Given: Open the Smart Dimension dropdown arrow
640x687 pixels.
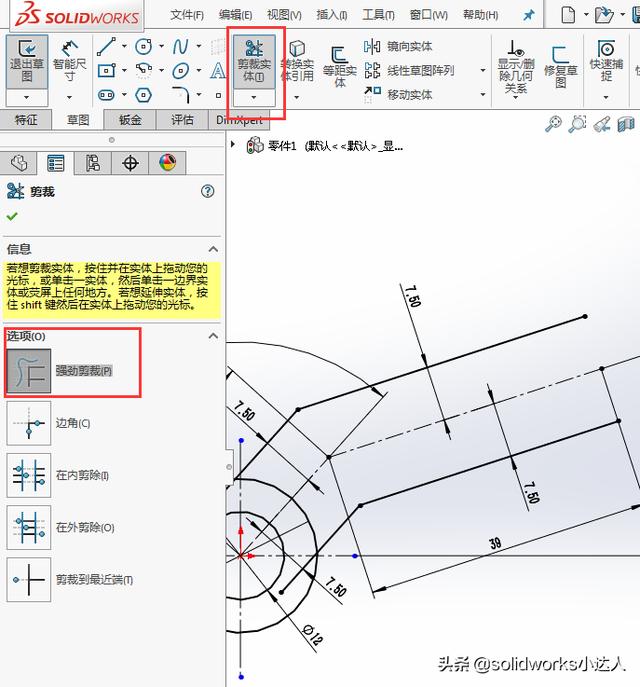Looking at the screenshot, I should (x=69, y=97).
